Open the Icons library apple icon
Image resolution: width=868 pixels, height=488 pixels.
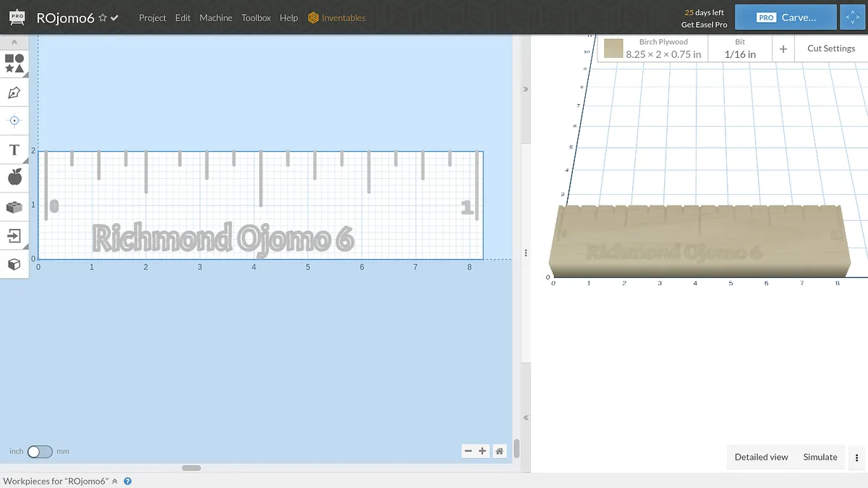(x=14, y=177)
